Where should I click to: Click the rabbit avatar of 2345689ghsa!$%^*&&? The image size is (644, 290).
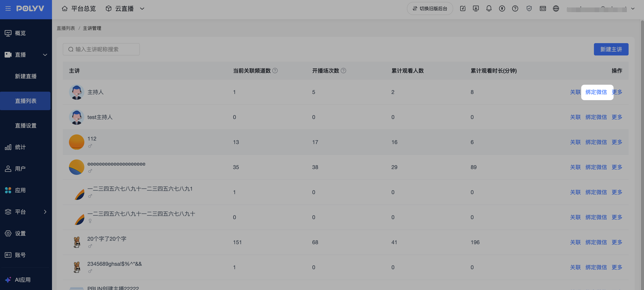pos(77,267)
